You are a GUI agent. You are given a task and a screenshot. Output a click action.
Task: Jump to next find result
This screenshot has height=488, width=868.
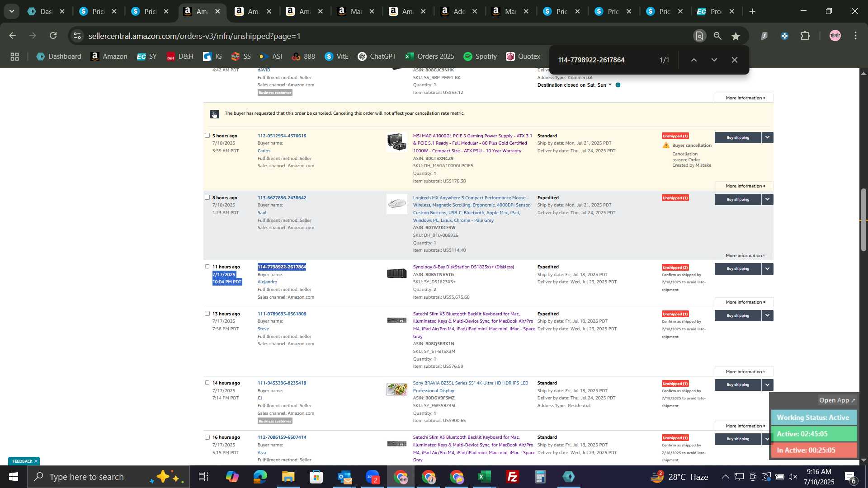tap(714, 60)
